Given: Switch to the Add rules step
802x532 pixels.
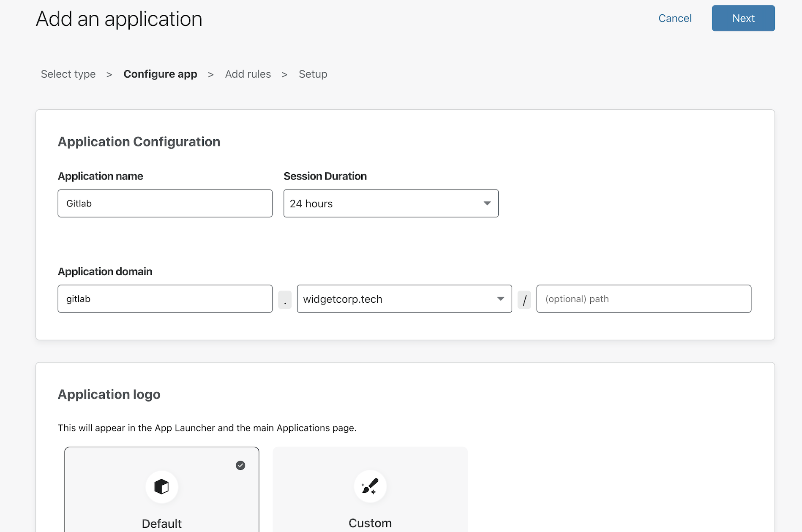Looking at the screenshot, I should click(248, 74).
